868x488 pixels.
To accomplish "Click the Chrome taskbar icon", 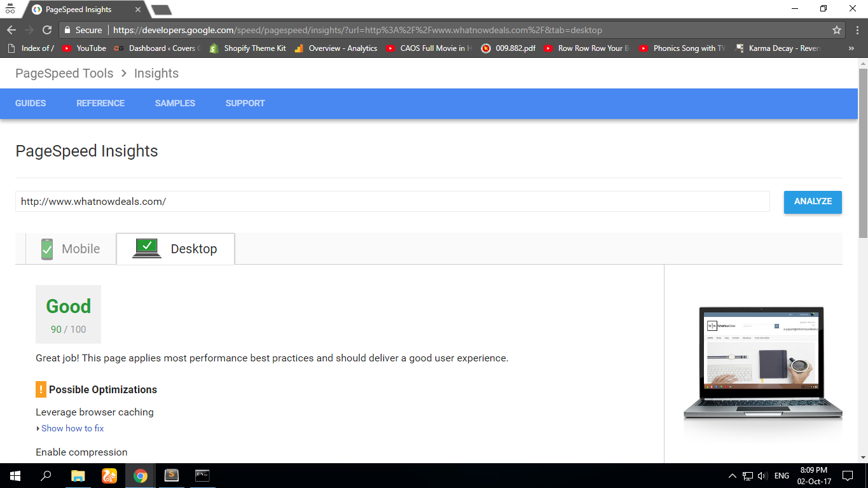I will tap(141, 476).
